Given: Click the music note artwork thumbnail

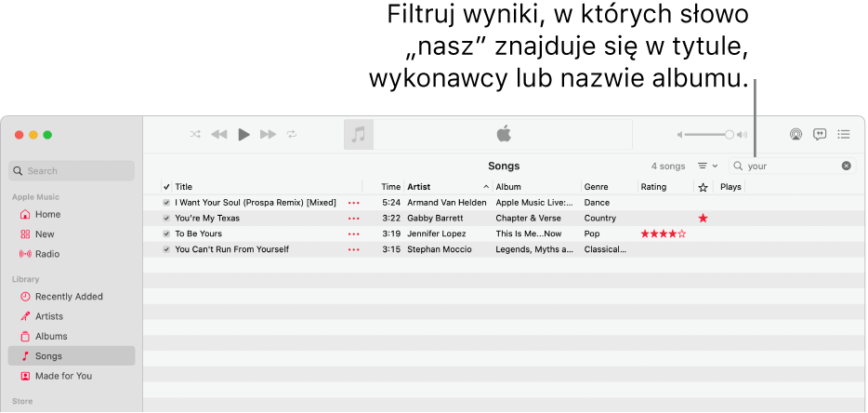Looking at the screenshot, I should click(359, 135).
